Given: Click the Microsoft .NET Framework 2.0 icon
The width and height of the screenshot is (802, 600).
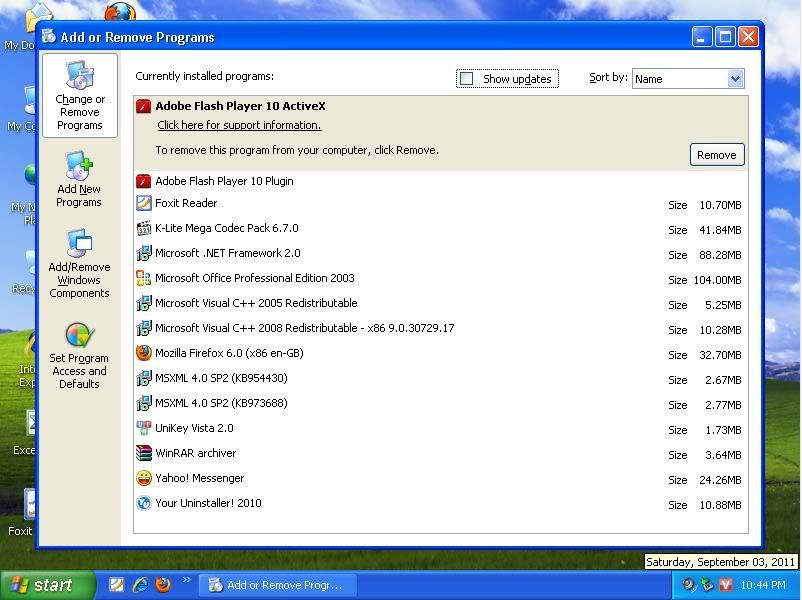Looking at the screenshot, I should (x=143, y=253).
